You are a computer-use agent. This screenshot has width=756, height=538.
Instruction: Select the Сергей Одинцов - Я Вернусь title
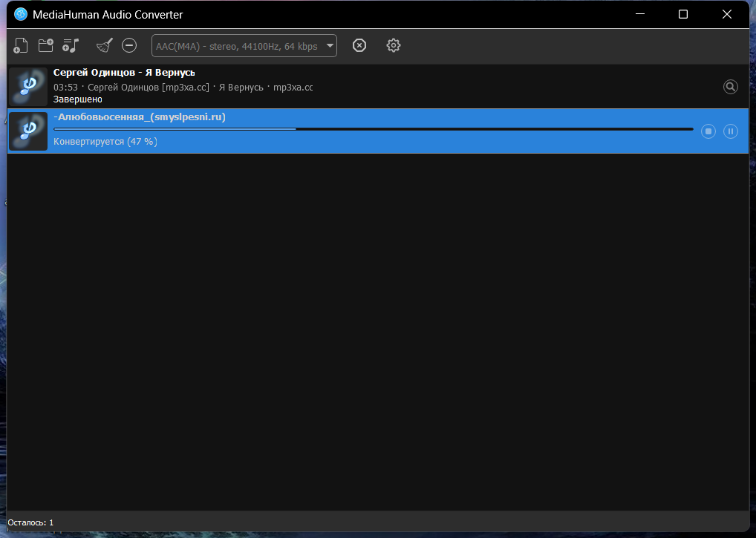click(x=124, y=73)
